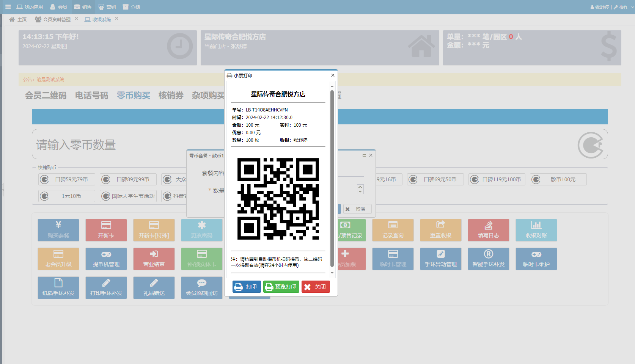Open the 智能手环补发 tile

click(489, 259)
